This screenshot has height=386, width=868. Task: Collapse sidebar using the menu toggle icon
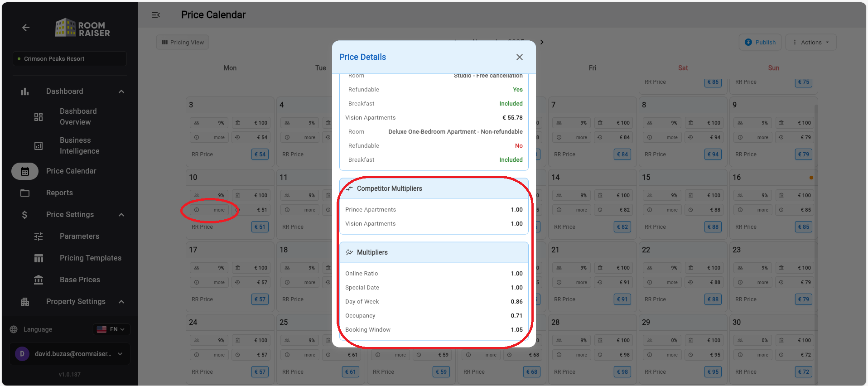point(155,15)
